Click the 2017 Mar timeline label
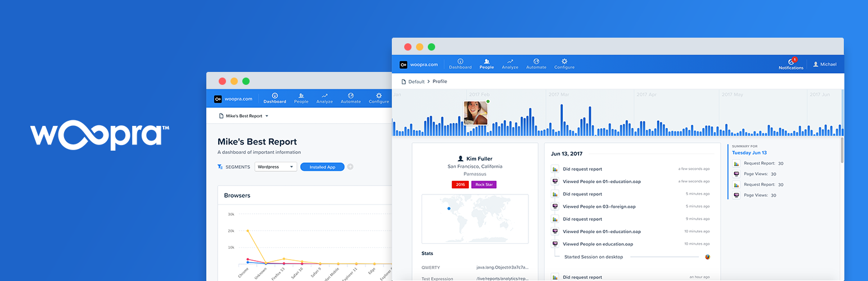The height and width of the screenshot is (281, 868). click(x=559, y=94)
